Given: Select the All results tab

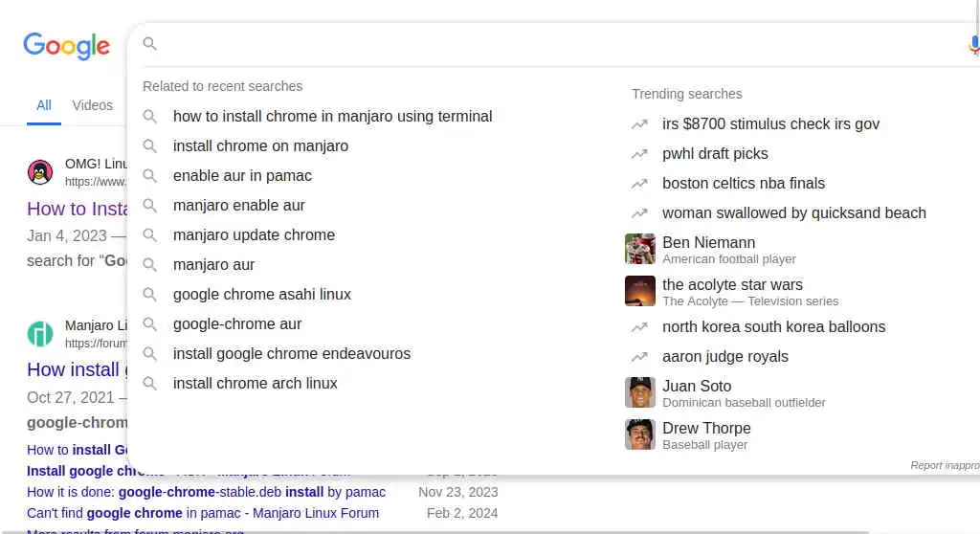Looking at the screenshot, I should [x=44, y=105].
